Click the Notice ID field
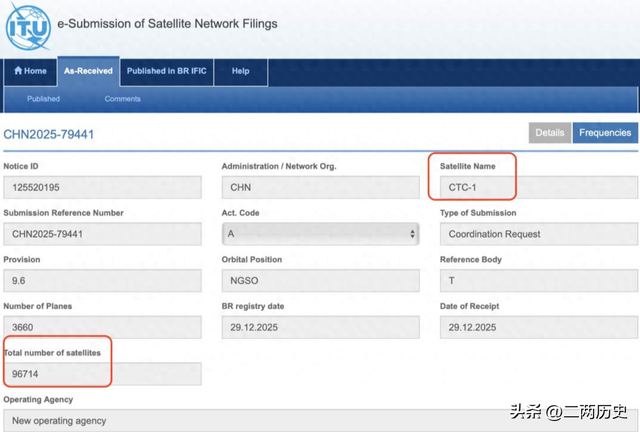Viewport: 640px width, 432px height. tap(102, 187)
